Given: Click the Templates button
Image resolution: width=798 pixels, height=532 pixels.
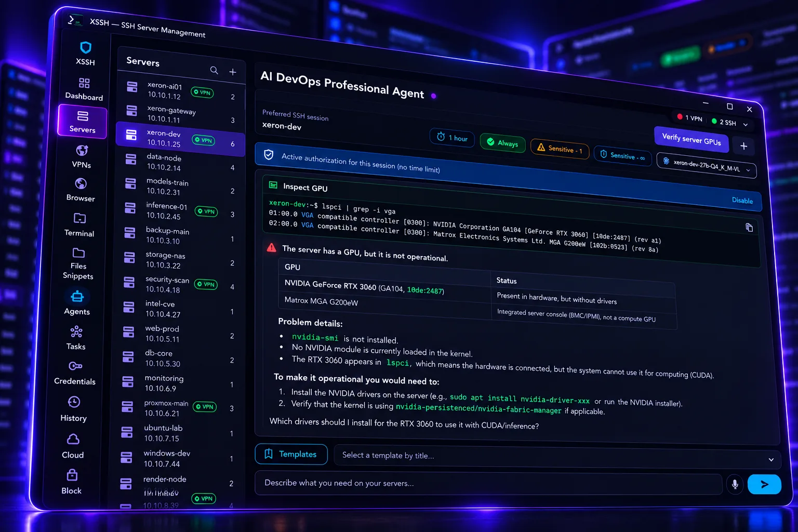Looking at the screenshot, I should pos(291,454).
